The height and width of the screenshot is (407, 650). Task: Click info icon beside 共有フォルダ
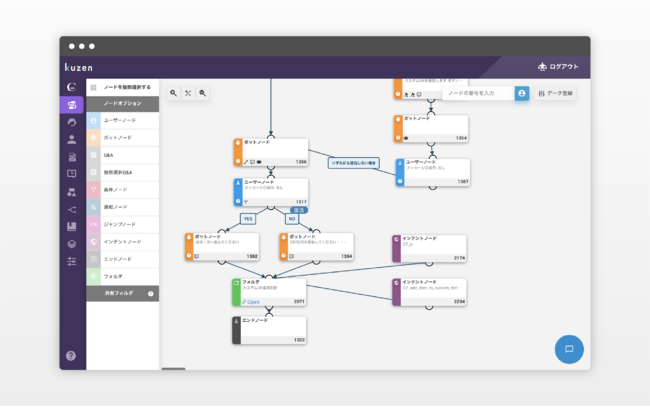[150, 293]
